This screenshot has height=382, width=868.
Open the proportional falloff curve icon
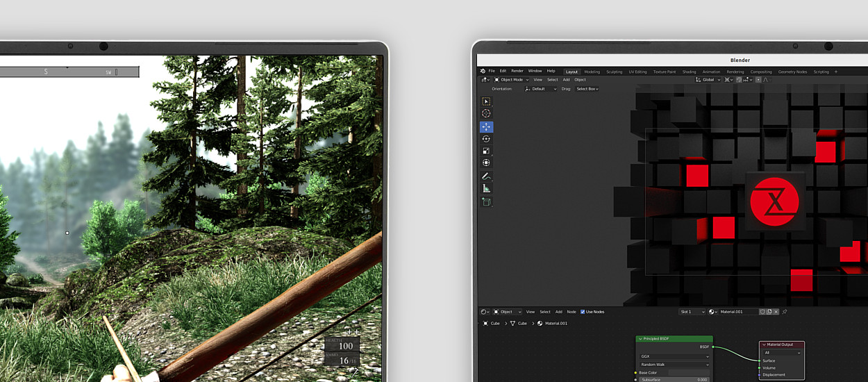(767, 80)
